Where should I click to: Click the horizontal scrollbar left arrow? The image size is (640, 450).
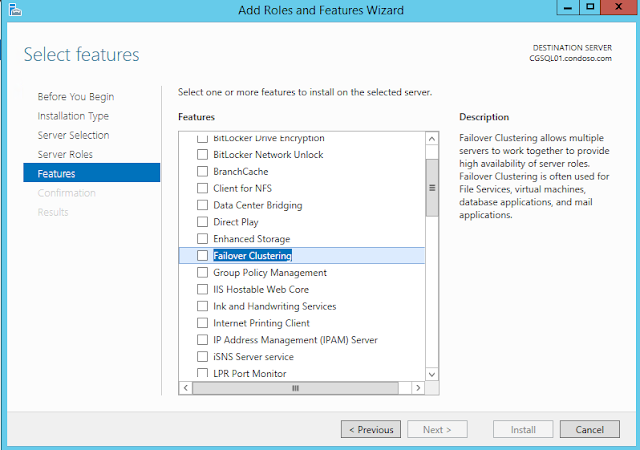tap(185, 387)
